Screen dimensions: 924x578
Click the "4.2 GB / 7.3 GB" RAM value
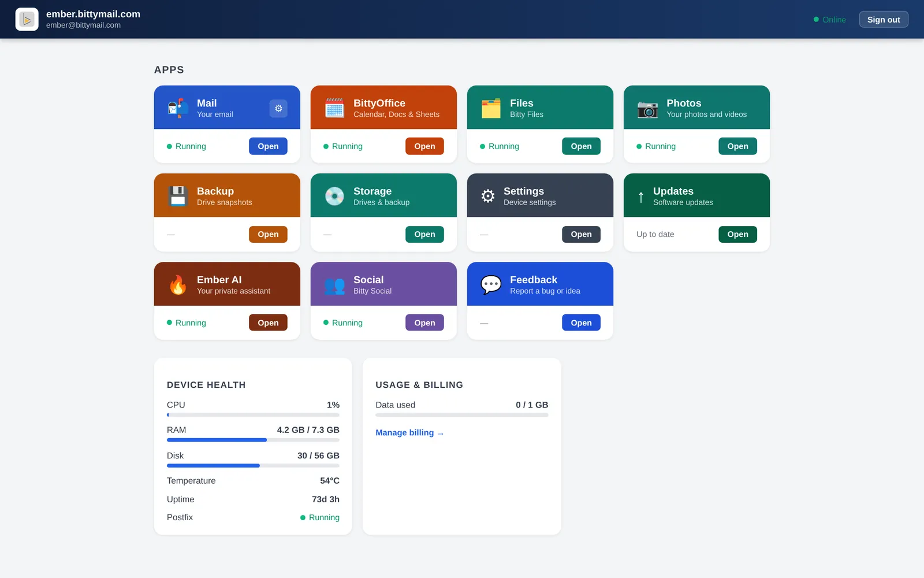point(308,430)
